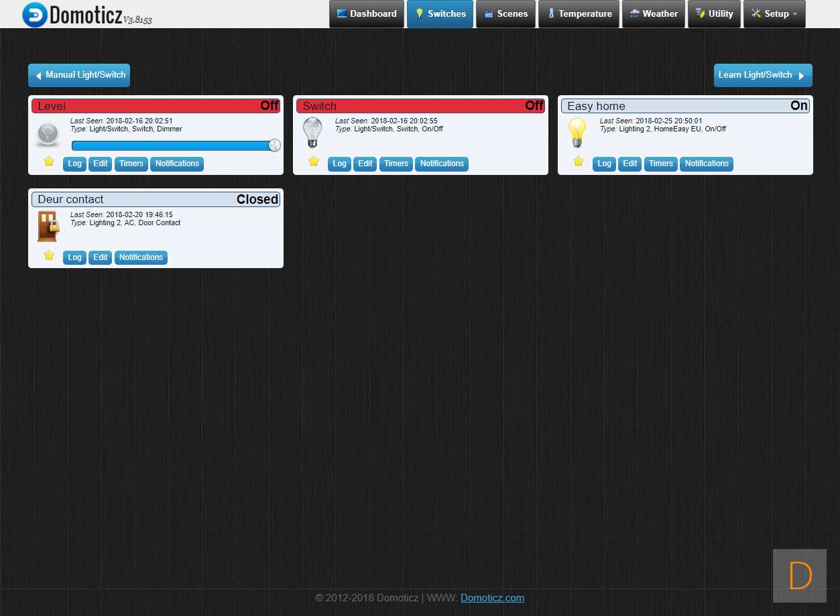Click favorite star for Easy home
The height and width of the screenshot is (616, 840).
579,162
